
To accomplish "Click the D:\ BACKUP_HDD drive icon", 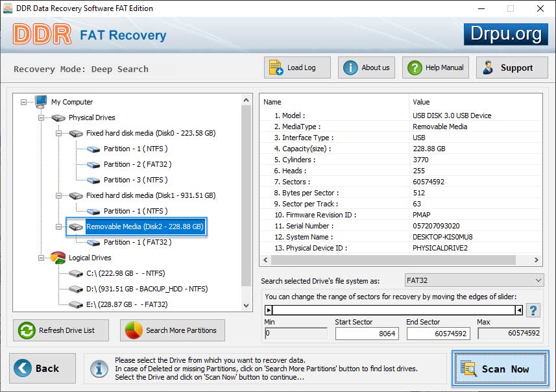I will point(76,289).
